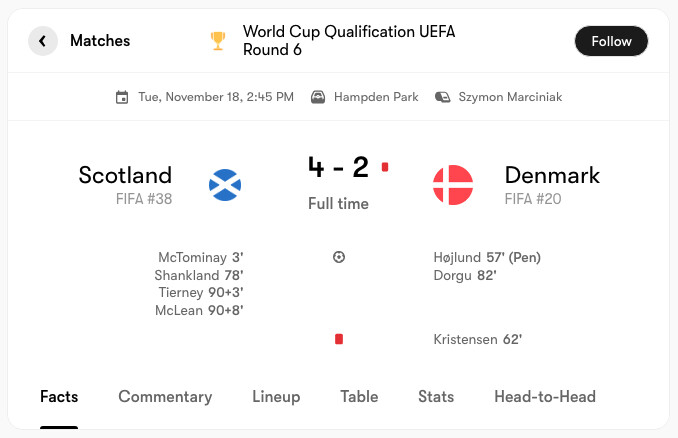This screenshot has width=678, height=438.
Task: View the Stats tab
Action: (436, 397)
